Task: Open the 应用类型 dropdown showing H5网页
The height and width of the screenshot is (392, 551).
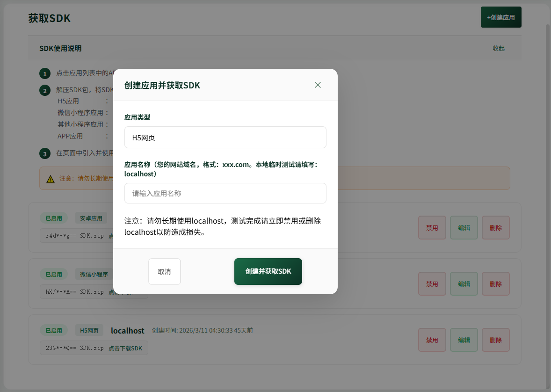Action: (x=225, y=137)
